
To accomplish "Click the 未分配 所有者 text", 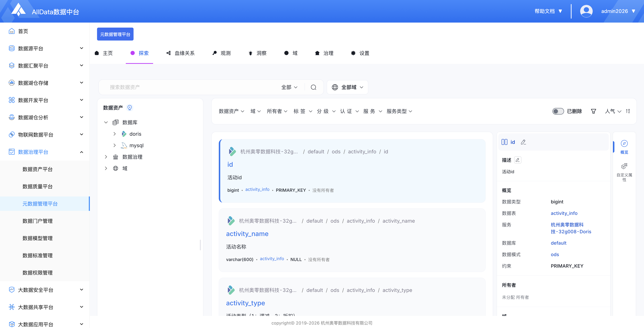I will (515, 297).
